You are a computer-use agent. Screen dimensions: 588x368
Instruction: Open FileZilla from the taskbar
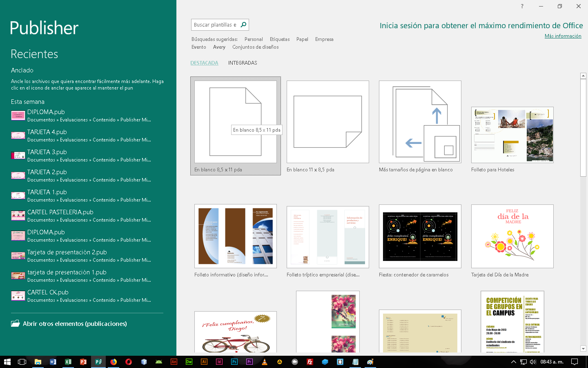(310, 362)
